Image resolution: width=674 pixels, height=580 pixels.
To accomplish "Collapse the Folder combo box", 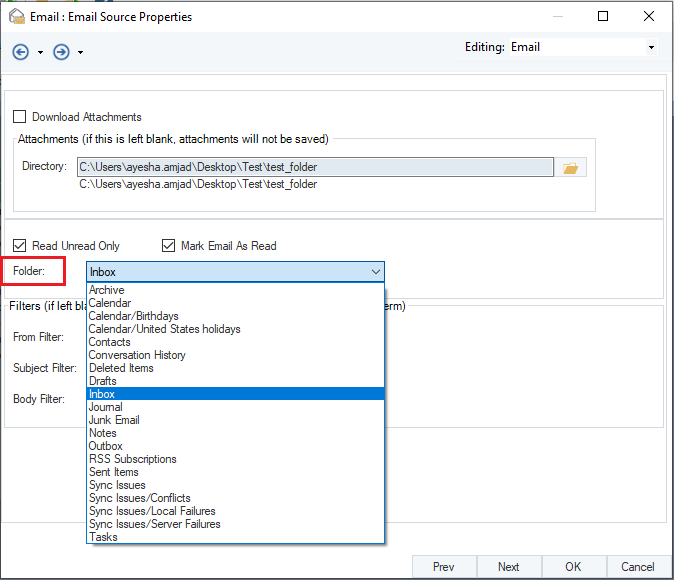I will point(375,272).
